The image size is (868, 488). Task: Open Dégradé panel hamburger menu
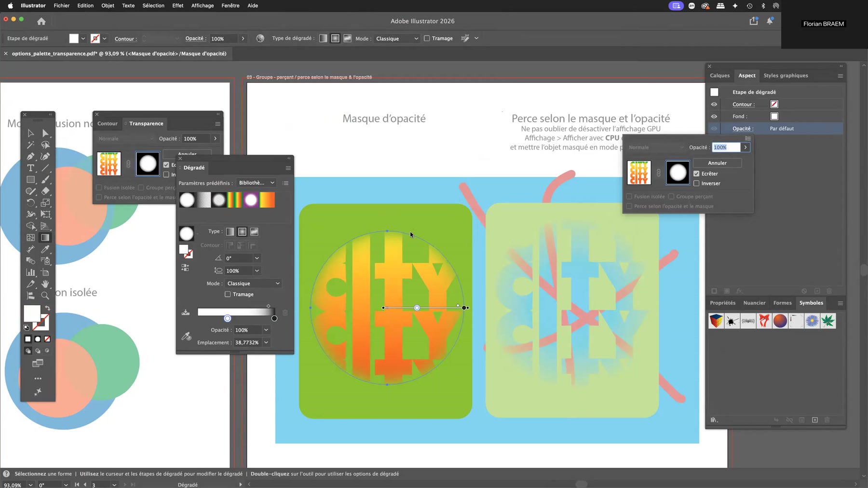[288, 168]
